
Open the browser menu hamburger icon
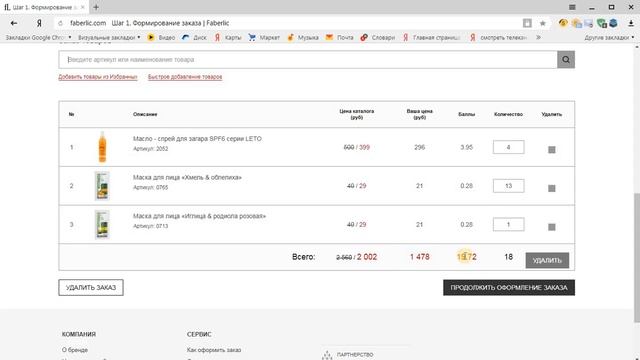click(x=572, y=7)
